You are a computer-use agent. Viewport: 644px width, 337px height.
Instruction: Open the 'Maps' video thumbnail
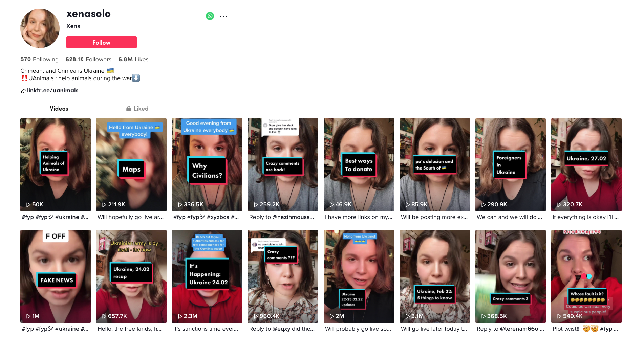coord(131,164)
